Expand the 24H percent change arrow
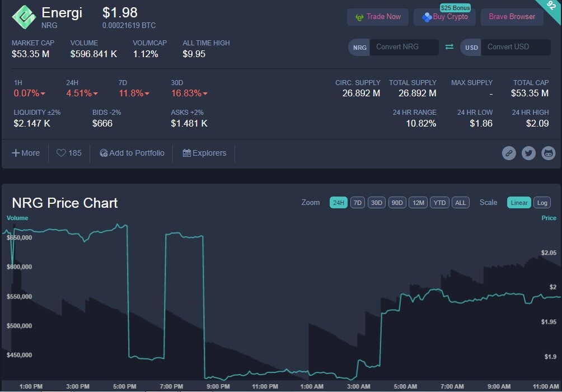562x392 pixels. click(95, 94)
